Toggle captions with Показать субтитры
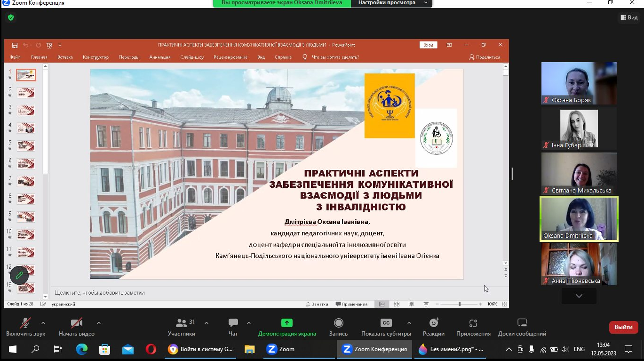The height and width of the screenshot is (361, 644). pyautogui.click(x=386, y=327)
